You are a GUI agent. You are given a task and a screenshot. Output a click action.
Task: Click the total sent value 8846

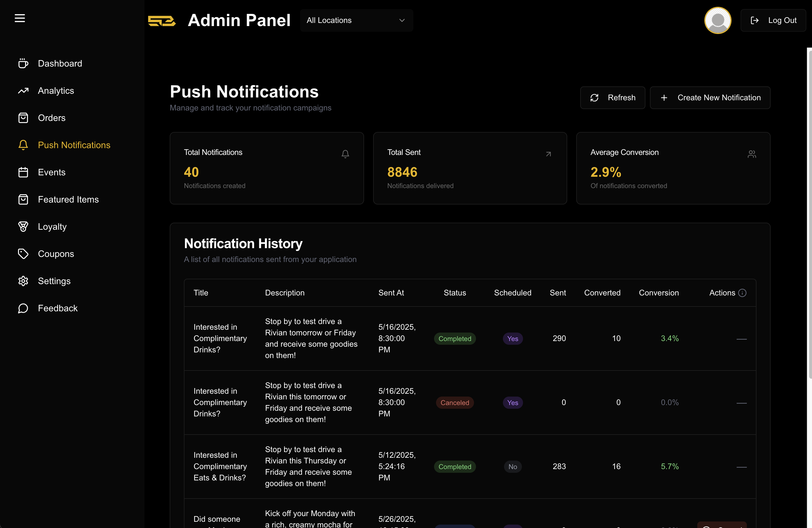coord(402,172)
